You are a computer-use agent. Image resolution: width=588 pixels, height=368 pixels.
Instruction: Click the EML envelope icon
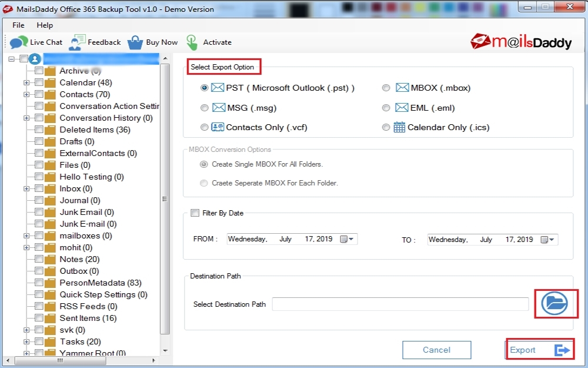coord(401,108)
